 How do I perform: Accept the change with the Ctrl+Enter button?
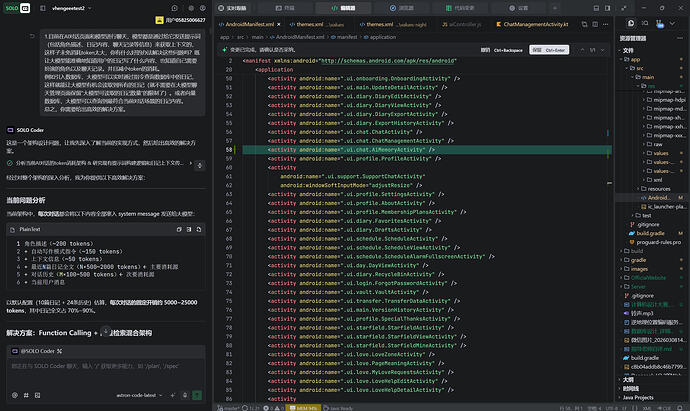549,50
